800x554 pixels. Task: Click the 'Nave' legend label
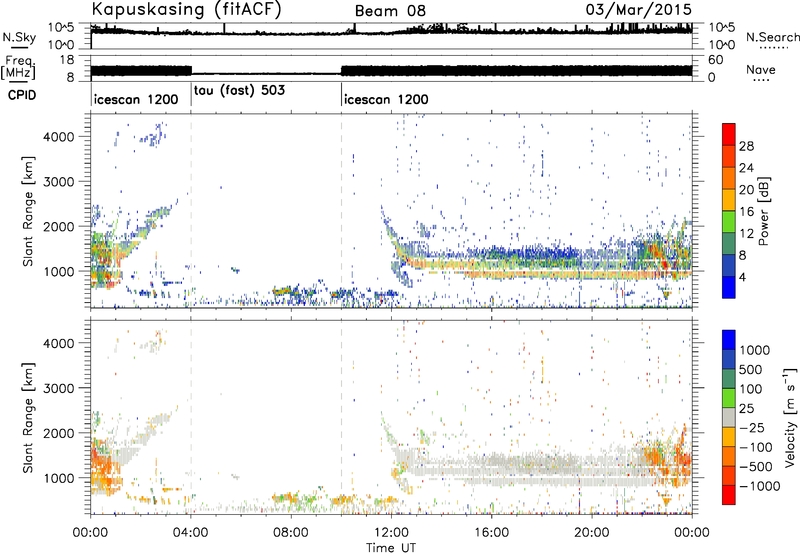pyautogui.click(x=761, y=70)
